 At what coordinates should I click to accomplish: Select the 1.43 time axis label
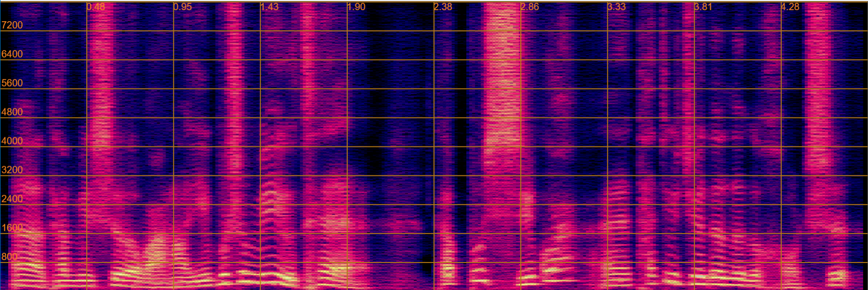(x=269, y=7)
